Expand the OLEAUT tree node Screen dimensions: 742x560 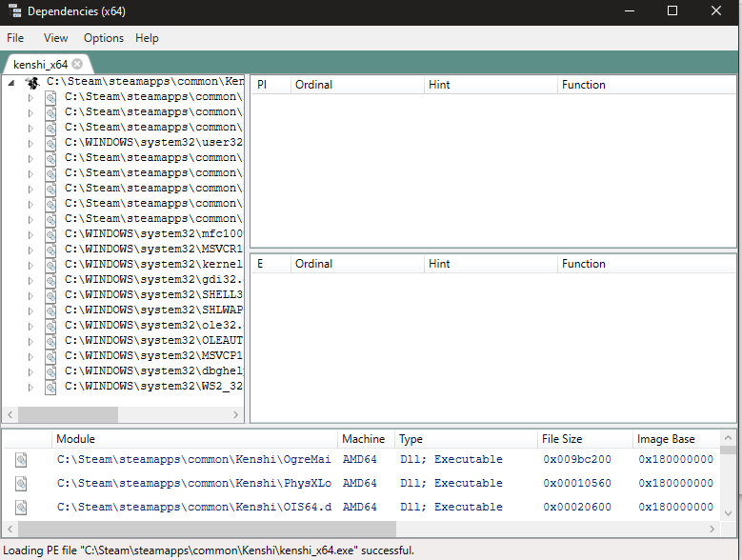point(30,342)
